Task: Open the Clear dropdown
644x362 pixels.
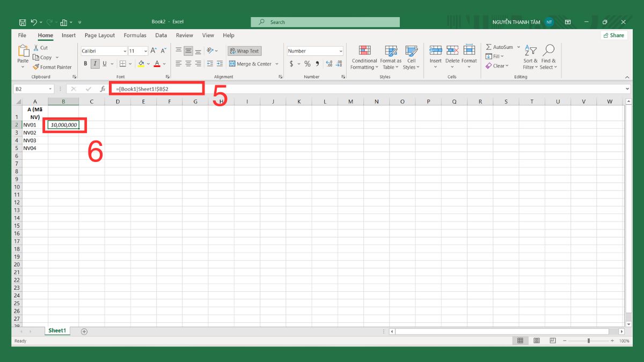Action: click(497, 66)
